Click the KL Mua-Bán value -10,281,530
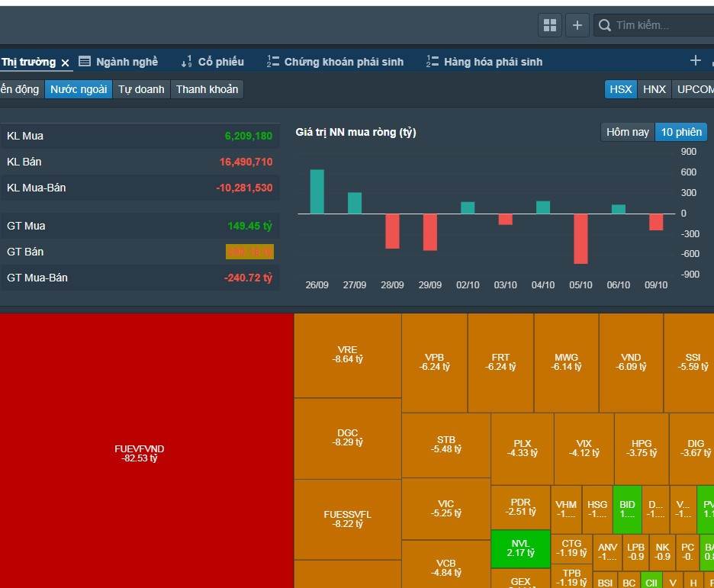Viewport: 714px width, 588px height. point(244,188)
